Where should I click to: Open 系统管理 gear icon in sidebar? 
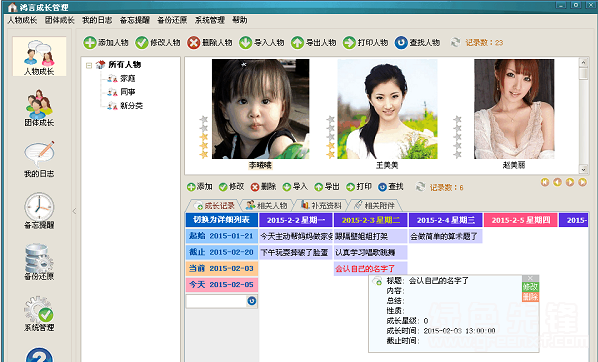[39, 314]
